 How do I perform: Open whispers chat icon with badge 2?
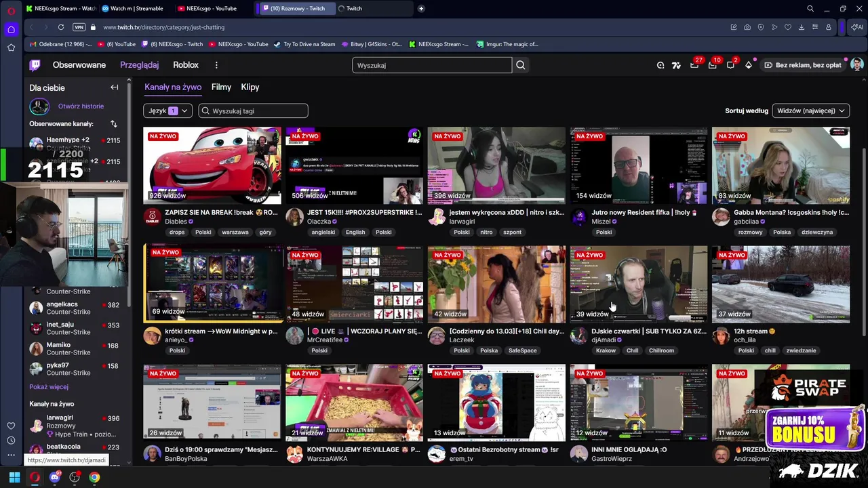point(731,65)
